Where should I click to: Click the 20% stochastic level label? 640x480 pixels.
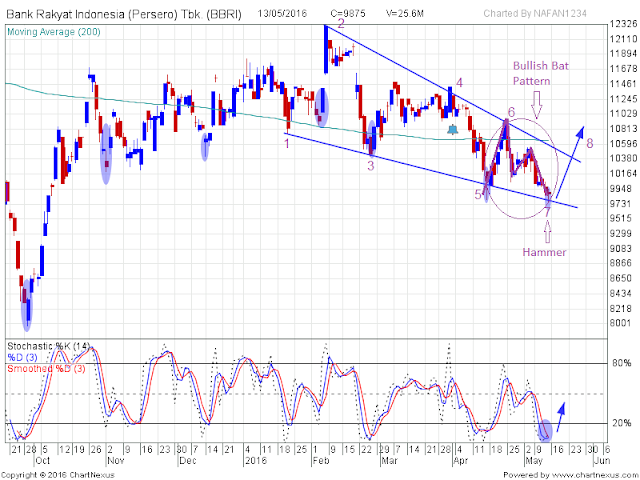622,423
